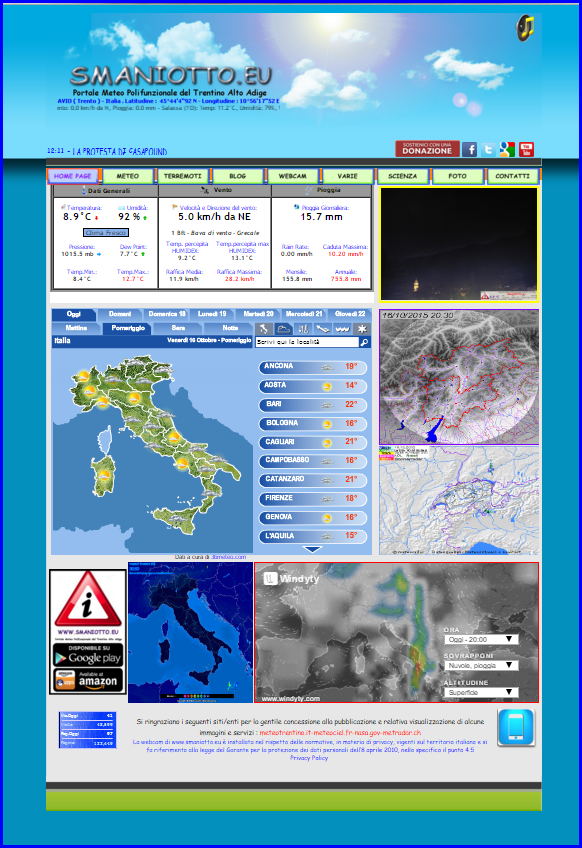Open the Bari forecast row
The image size is (582, 848).
pos(313,405)
